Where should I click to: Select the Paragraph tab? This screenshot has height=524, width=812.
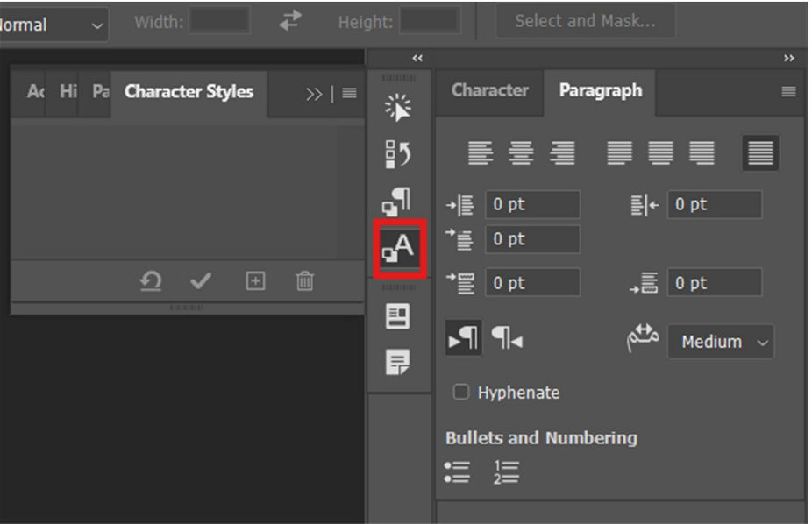click(x=600, y=90)
